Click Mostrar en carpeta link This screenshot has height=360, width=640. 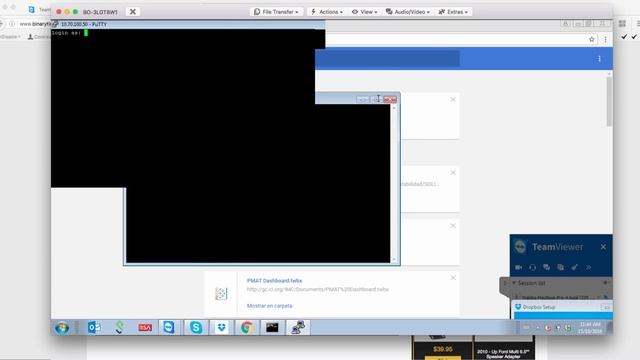click(269, 306)
